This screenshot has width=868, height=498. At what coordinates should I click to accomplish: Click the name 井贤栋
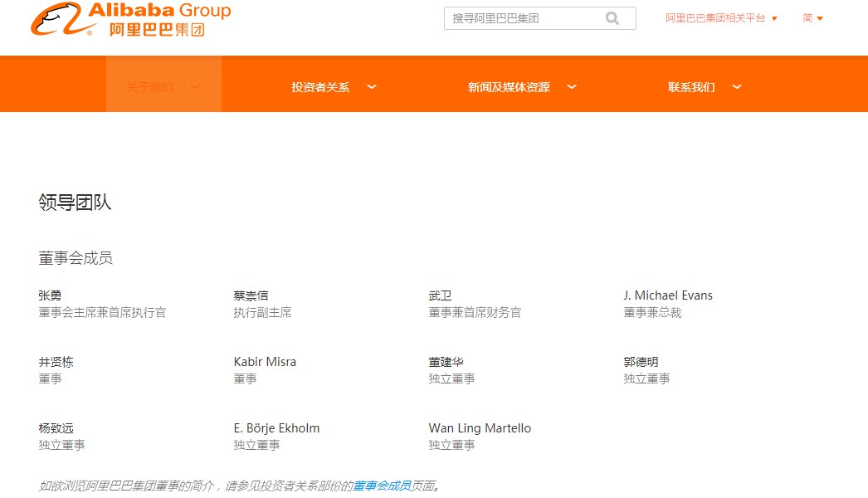point(56,362)
